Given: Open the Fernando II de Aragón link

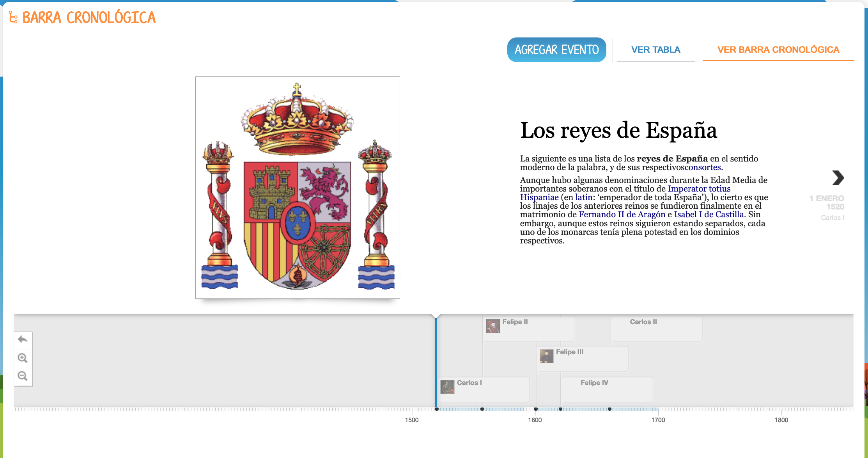Looking at the screenshot, I should pos(622,215).
